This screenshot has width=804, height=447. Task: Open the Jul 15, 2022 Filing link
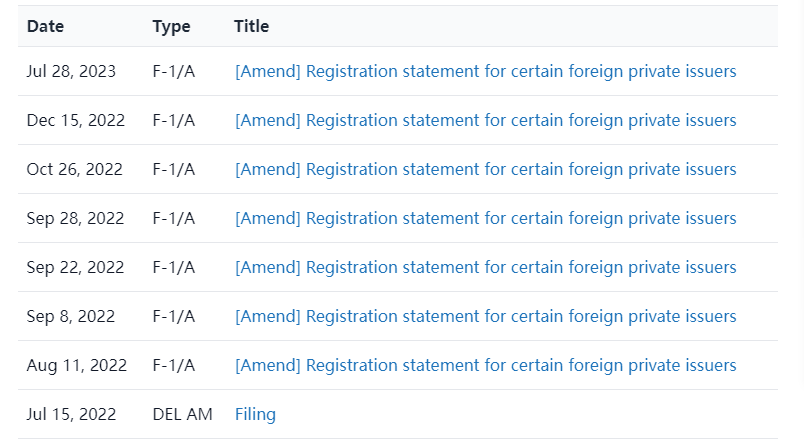tap(255, 414)
